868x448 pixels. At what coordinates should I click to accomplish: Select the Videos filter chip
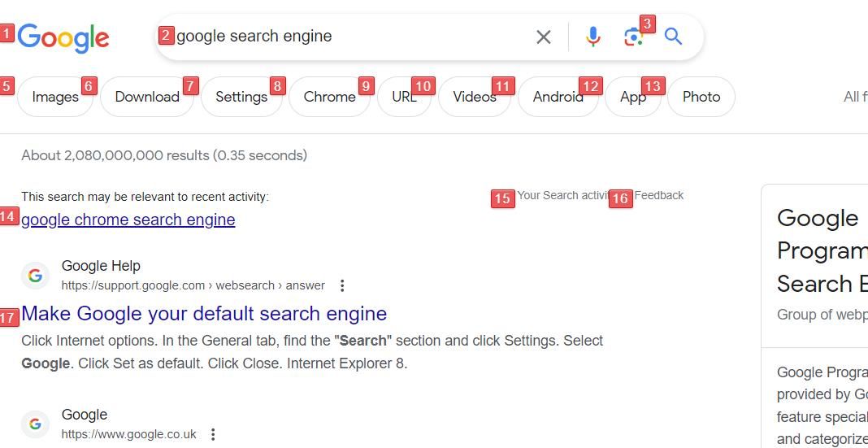click(x=475, y=97)
